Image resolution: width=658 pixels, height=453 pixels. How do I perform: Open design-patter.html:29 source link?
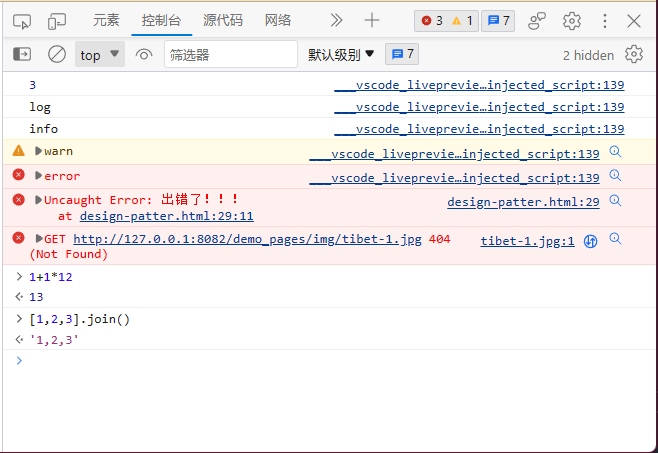pyautogui.click(x=523, y=202)
